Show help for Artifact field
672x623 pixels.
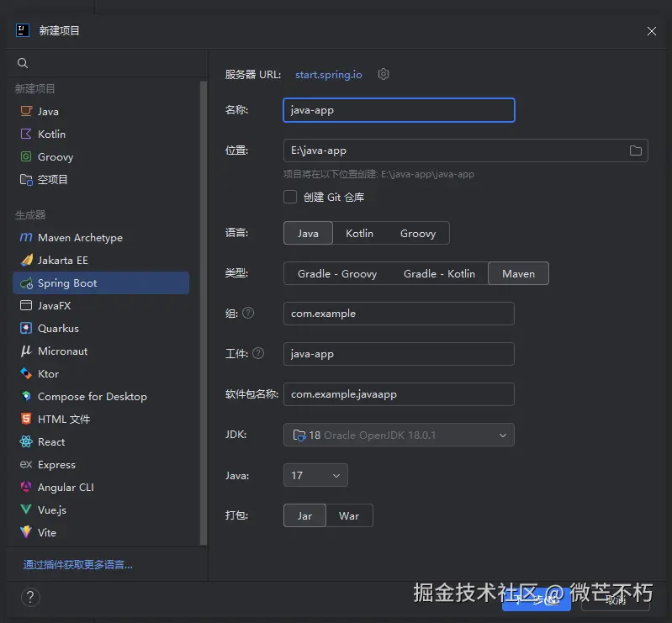click(258, 353)
